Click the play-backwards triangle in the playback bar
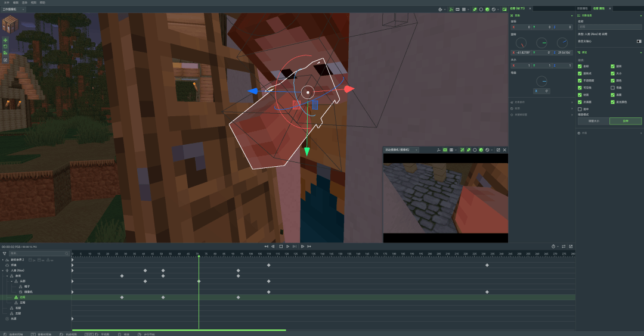 coord(273,247)
